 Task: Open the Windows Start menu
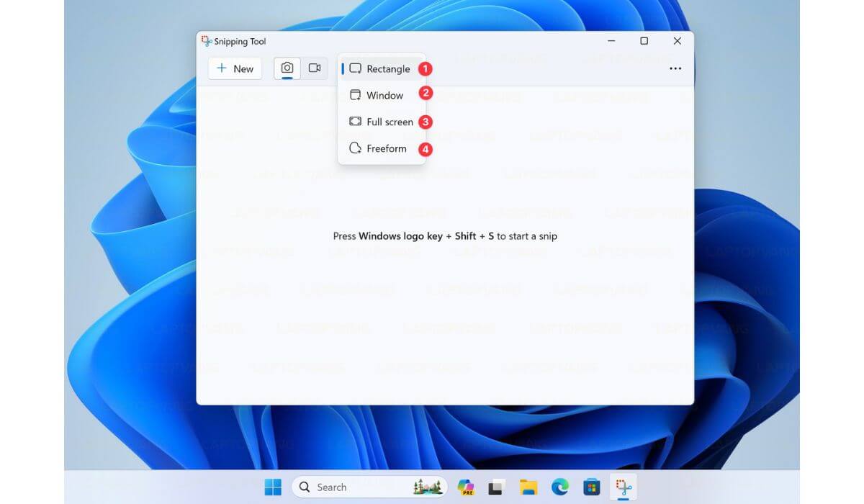click(273, 487)
